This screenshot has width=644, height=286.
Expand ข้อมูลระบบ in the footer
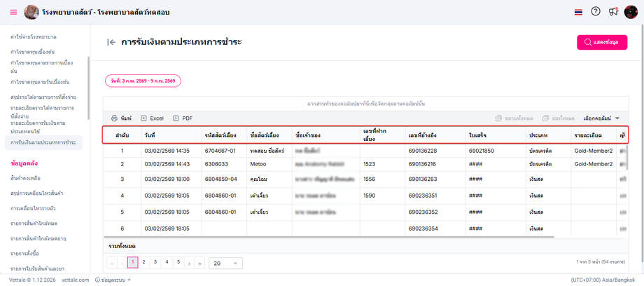click(113, 280)
